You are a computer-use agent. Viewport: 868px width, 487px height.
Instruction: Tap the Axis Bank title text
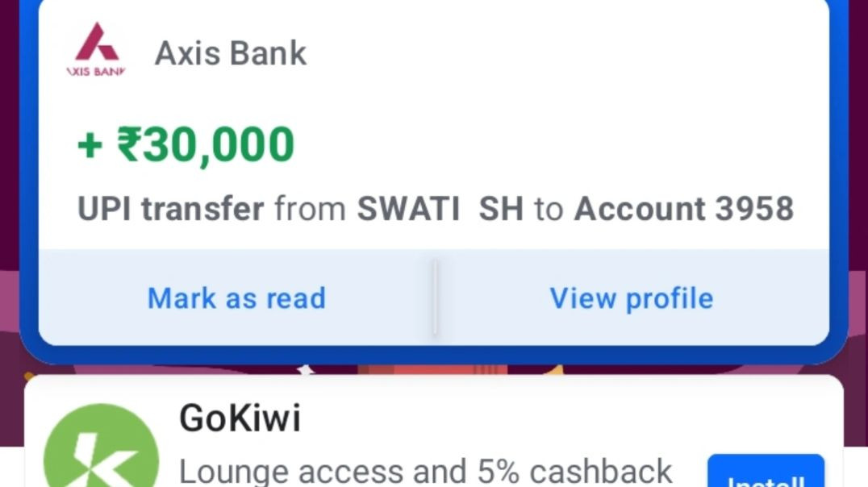click(x=231, y=53)
